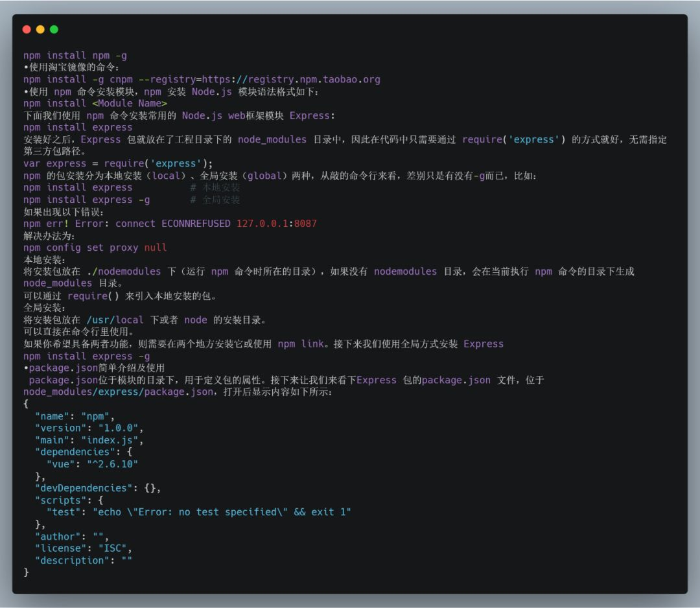Click the '# 本地安装' comment

(215, 187)
